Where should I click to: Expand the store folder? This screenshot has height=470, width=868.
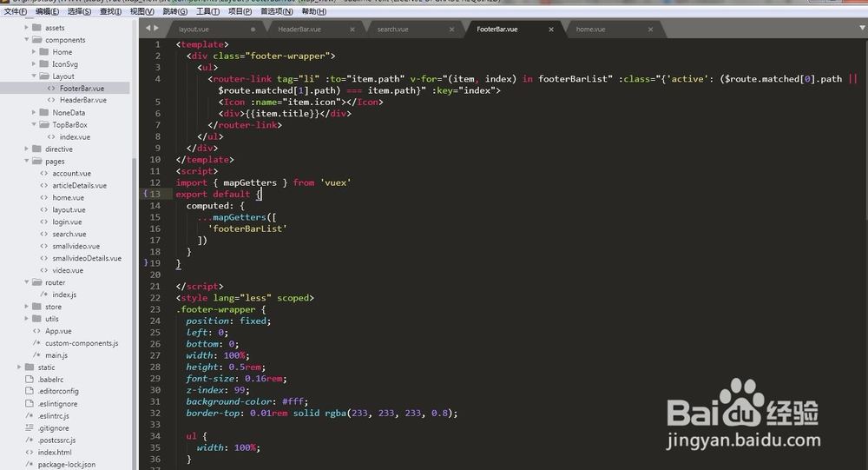(26, 307)
